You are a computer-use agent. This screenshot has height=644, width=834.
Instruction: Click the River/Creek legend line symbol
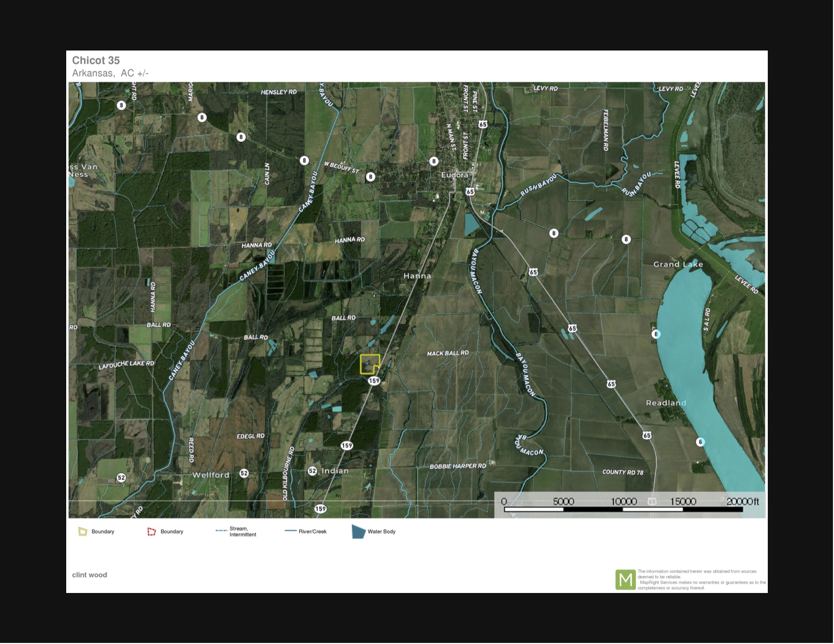click(x=291, y=531)
